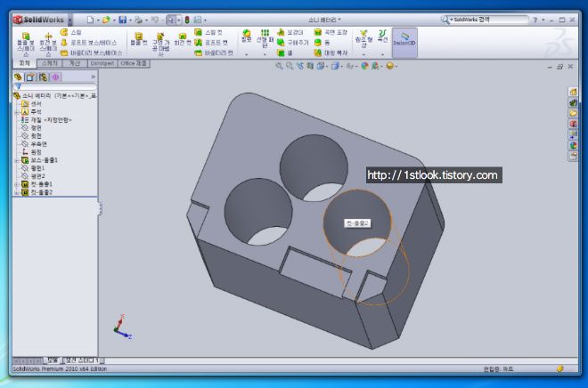Screen dimensions: 588x388
Task: Click Zoom to Fit in view toolbar
Action: click(279, 66)
